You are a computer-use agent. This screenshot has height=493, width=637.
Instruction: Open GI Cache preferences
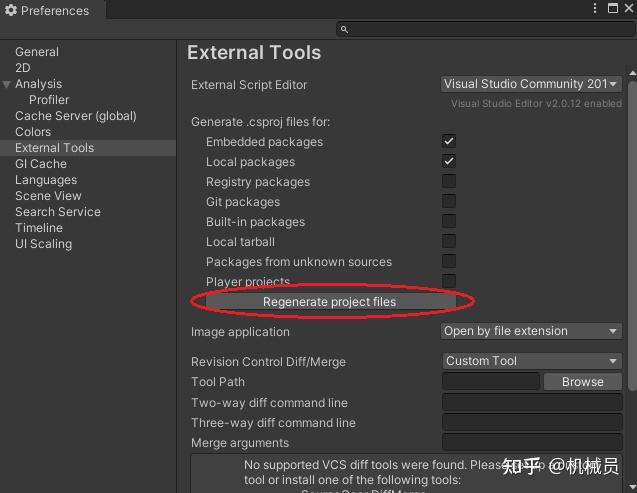tap(41, 164)
